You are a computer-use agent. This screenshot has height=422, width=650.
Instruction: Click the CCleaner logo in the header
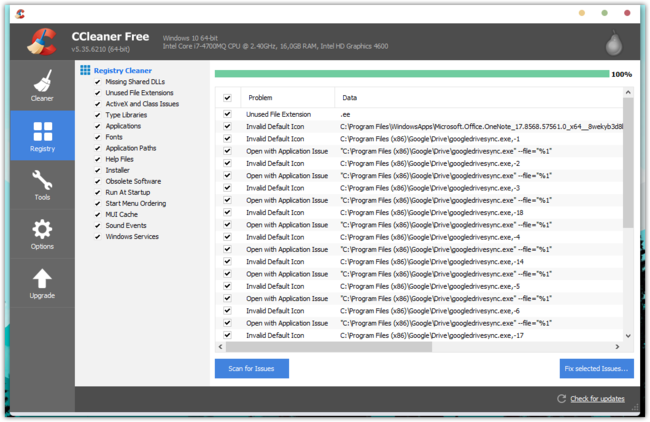(x=42, y=42)
